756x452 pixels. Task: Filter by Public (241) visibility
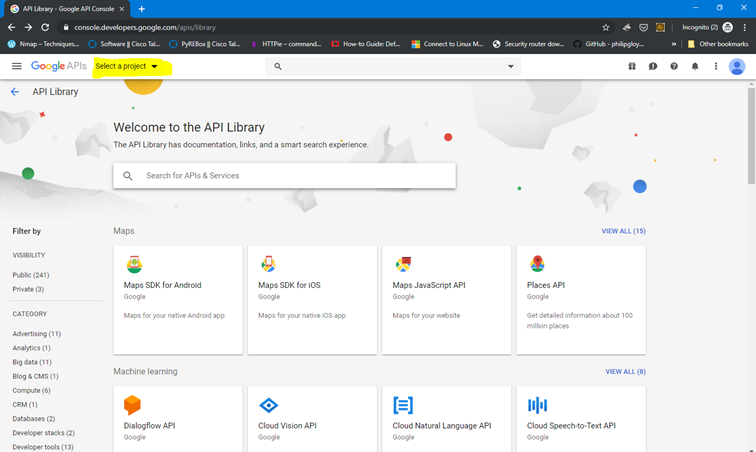(x=31, y=275)
